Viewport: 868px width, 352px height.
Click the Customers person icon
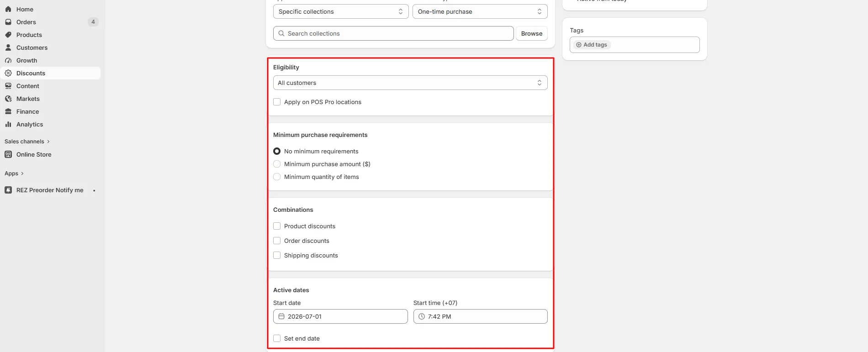tap(8, 47)
